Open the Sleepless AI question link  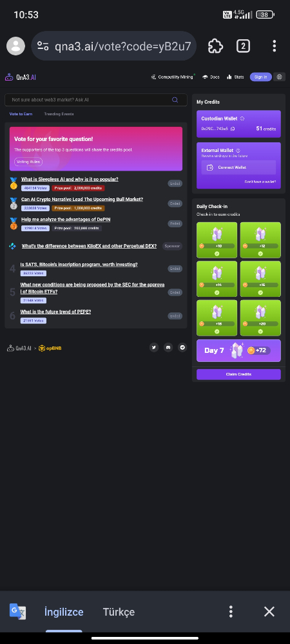pyautogui.click(x=70, y=179)
